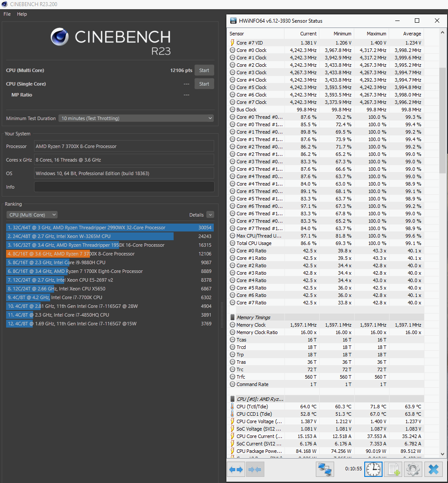Open HWiNFO sensor settings gear icon
This screenshot has height=483, width=448.
point(413,469)
